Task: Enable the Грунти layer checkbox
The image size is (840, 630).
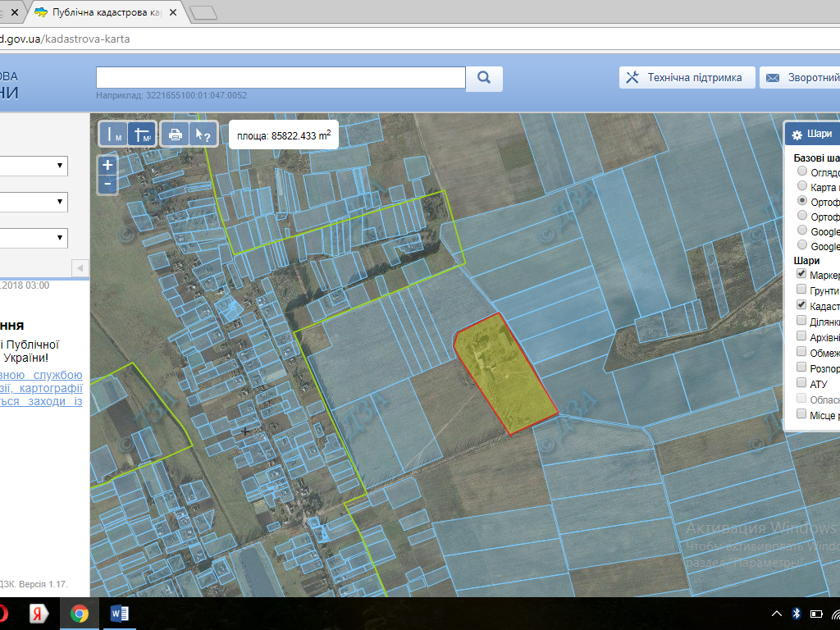Action: coord(801,290)
